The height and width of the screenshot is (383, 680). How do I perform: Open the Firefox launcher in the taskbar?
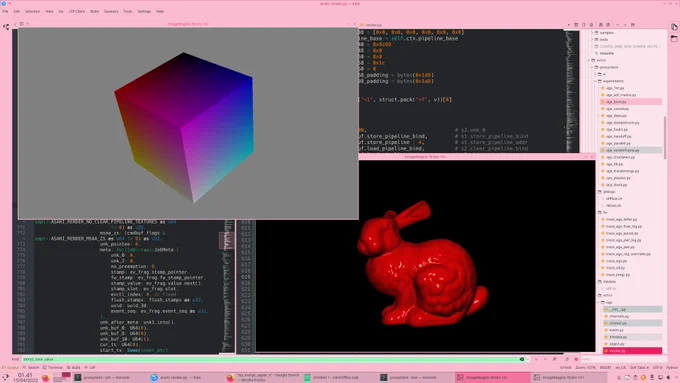(46, 377)
